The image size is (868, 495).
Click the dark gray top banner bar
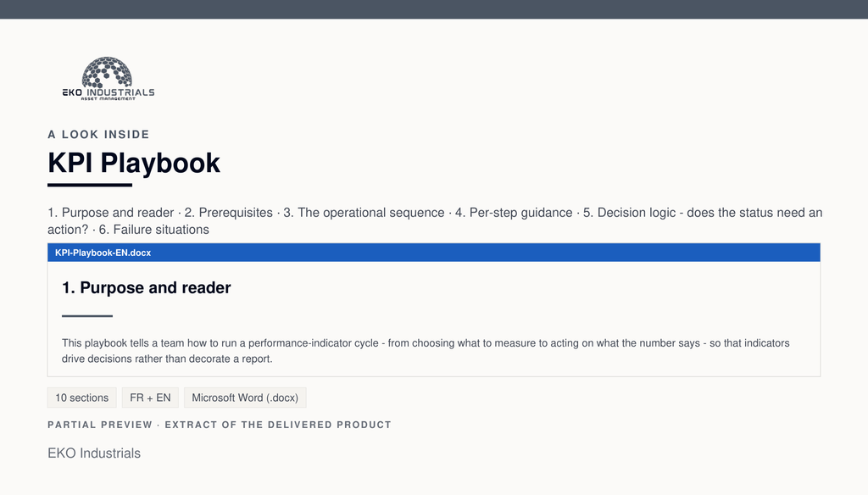(x=434, y=9)
